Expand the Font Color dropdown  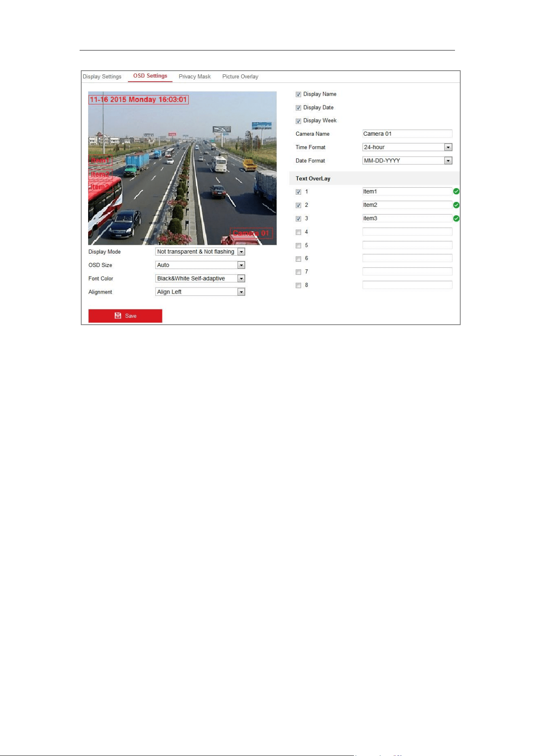click(200, 278)
